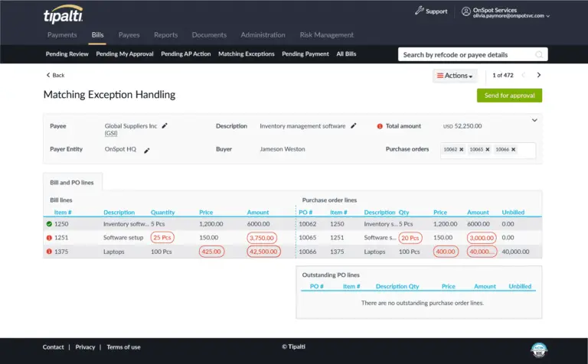Switch to Pending Payment tab
This screenshot has height=364, width=588.
(305, 54)
